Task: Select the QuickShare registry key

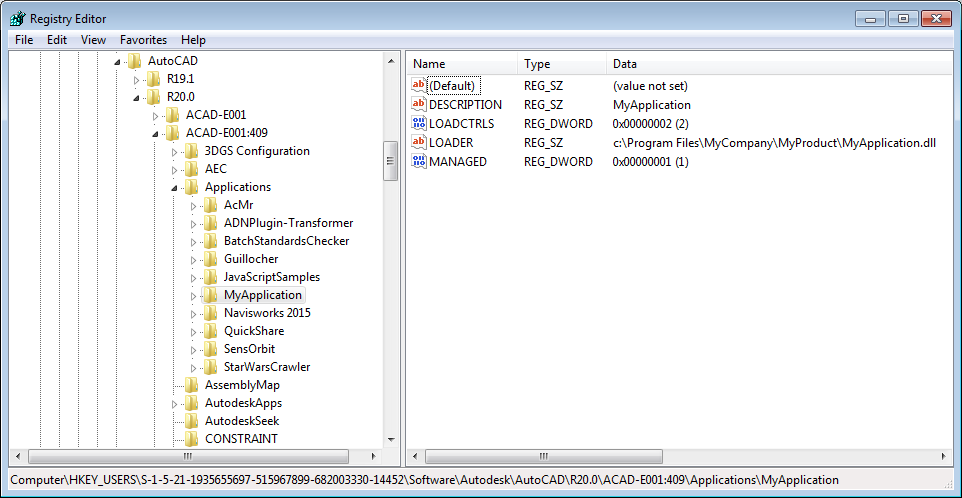Action: point(253,331)
